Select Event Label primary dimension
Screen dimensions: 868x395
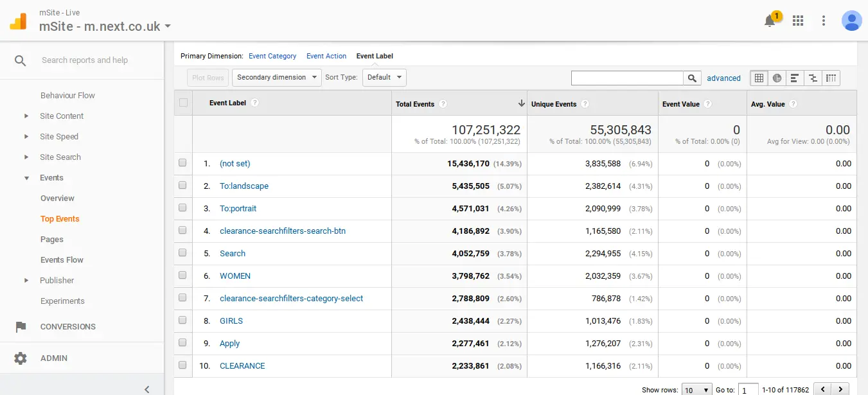375,56
